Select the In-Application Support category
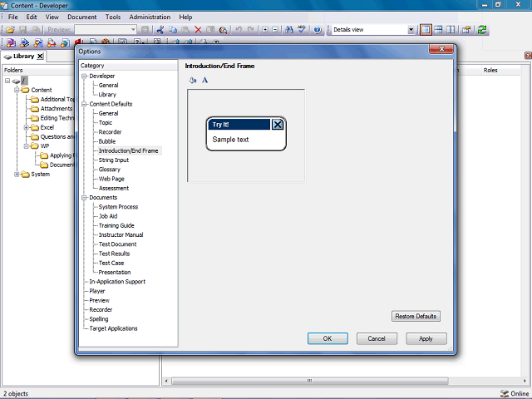Screen dimensions: 532x399 pos(117,282)
